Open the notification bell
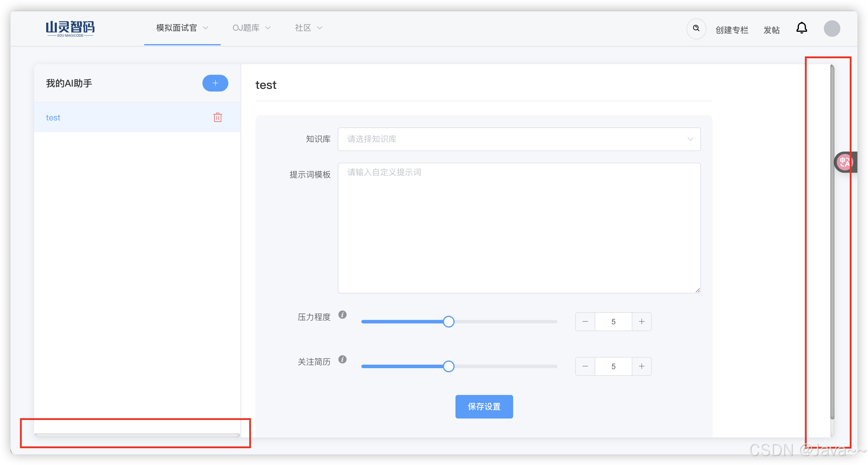Image resolution: width=868 pixels, height=465 pixels. pyautogui.click(x=802, y=28)
